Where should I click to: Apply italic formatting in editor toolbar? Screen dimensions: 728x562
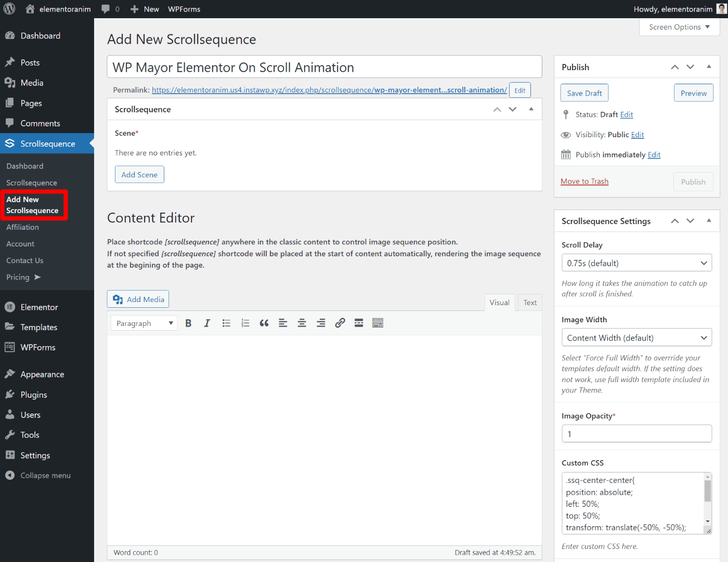(207, 323)
